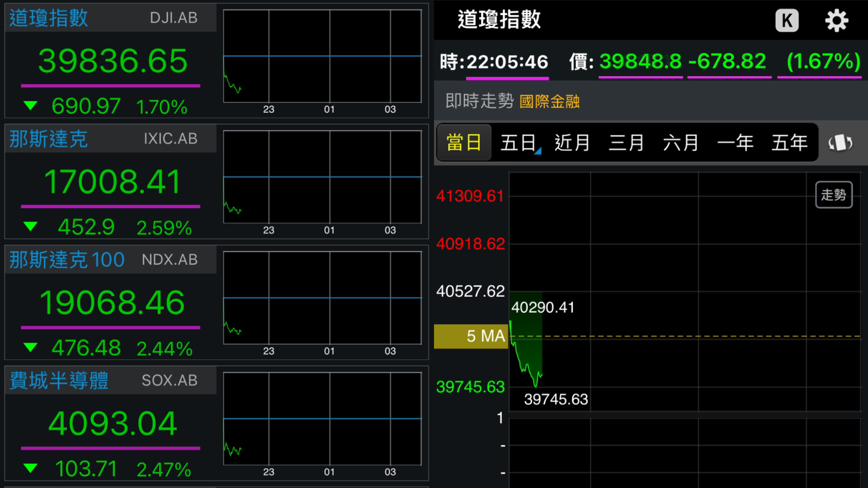Open the Nasdaq IXIC mini chart

click(322, 177)
